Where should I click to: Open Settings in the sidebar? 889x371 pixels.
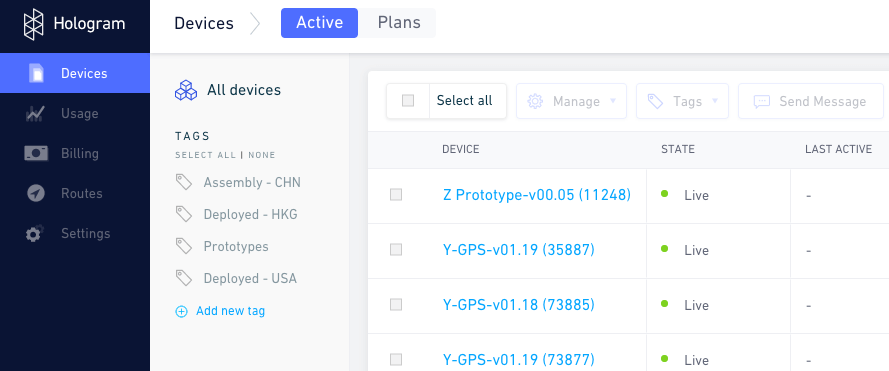pyautogui.click(x=75, y=233)
